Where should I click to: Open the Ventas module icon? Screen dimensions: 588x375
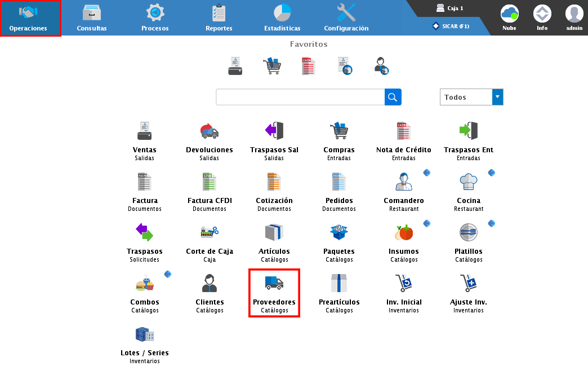pyautogui.click(x=145, y=131)
